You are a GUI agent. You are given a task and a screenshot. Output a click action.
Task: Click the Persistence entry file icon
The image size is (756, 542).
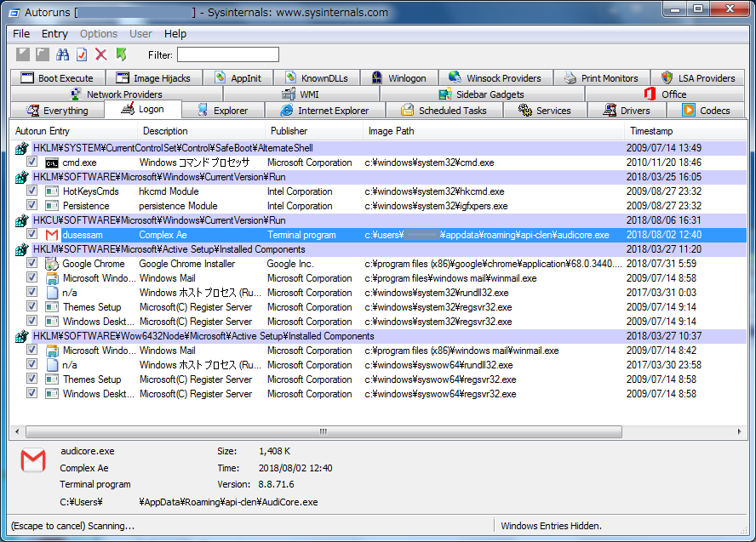pyautogui.click(x=52, y=206)
